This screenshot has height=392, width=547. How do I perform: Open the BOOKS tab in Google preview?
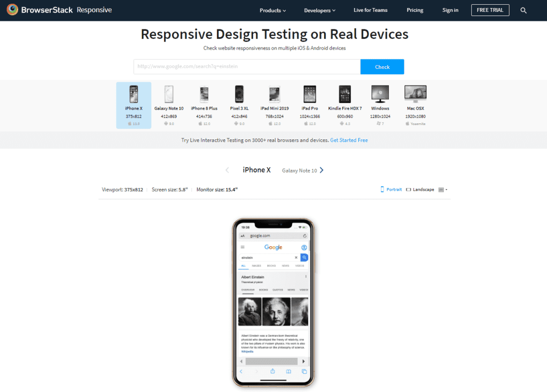271,266
